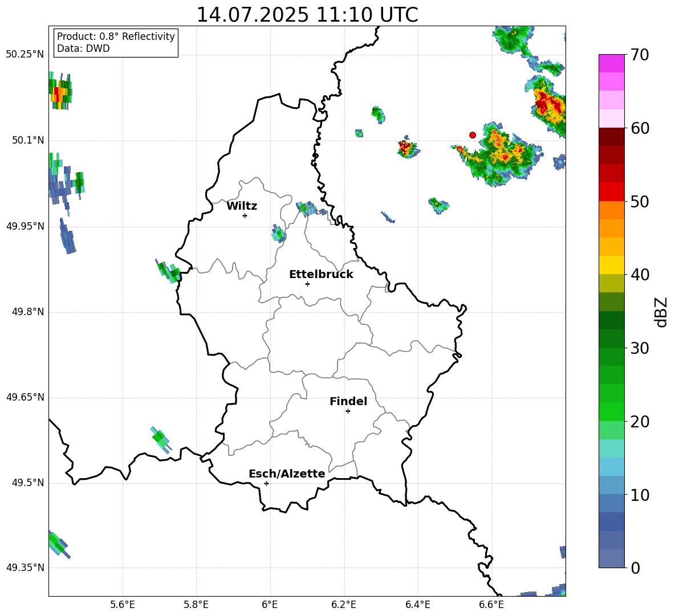Click the colorbar 40 tick label
This screenshot has width=675, height=616.
pos(640,275)
